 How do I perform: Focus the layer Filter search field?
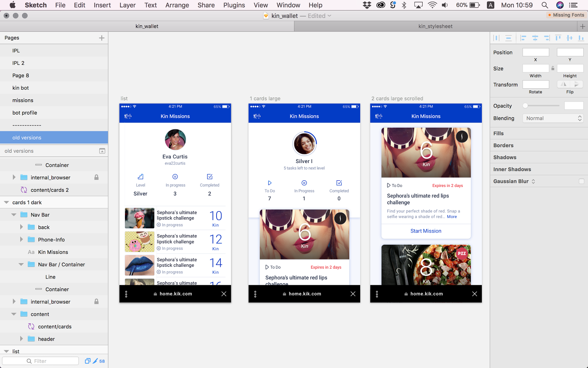coord(40,361)
